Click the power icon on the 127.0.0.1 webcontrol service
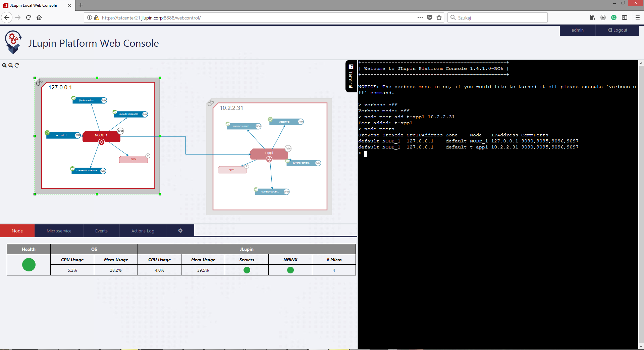Image resolution: width=644 pixels, height=350 pixels. tap(47, 133)
